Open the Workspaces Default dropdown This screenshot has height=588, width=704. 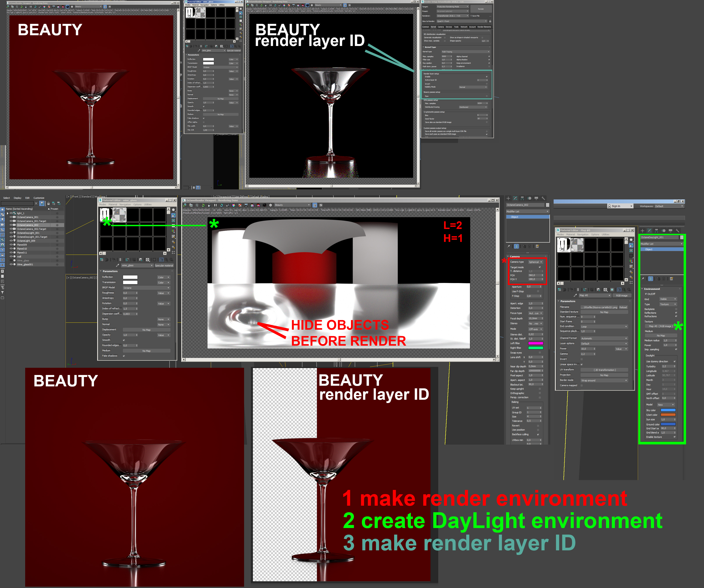point(669,206)
